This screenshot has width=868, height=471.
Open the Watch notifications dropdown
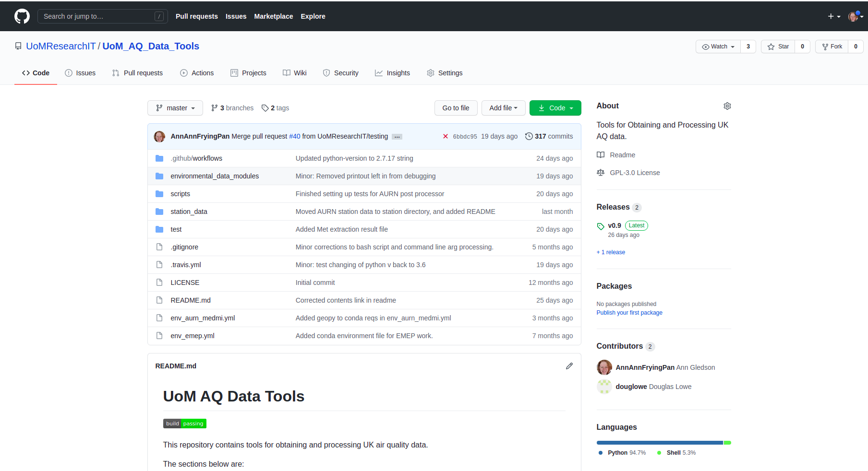coord(718,47)
